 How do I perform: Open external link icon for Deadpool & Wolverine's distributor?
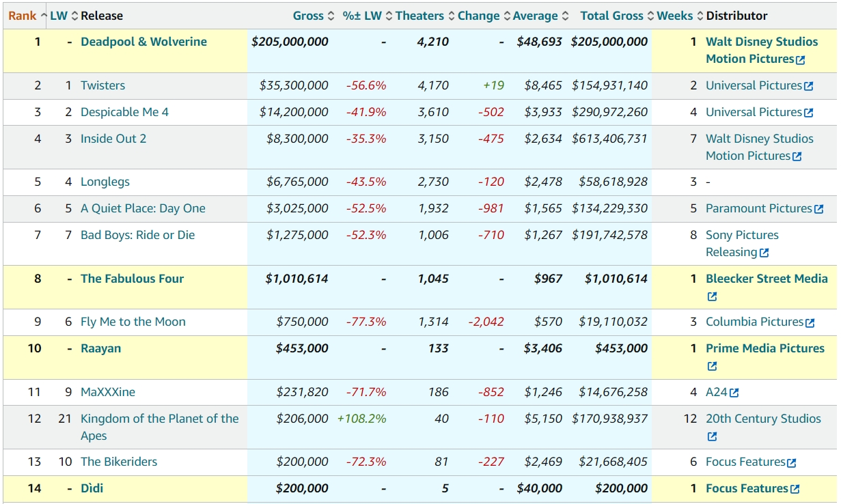coord(801,59)
